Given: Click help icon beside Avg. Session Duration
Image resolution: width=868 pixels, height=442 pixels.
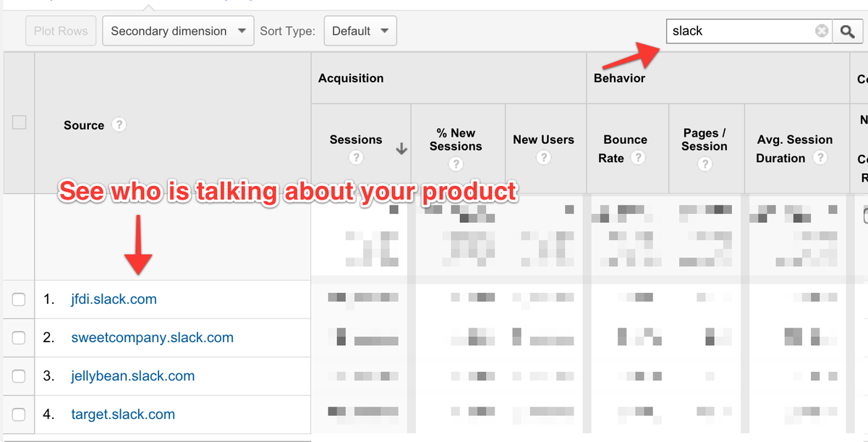Looking at the screenshot, I should (x=820, y=158).
